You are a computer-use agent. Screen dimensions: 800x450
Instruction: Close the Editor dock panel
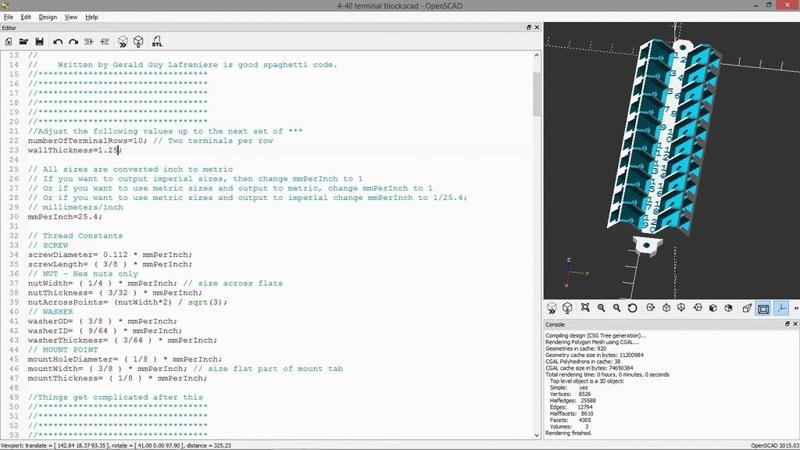tap(537, 28)
